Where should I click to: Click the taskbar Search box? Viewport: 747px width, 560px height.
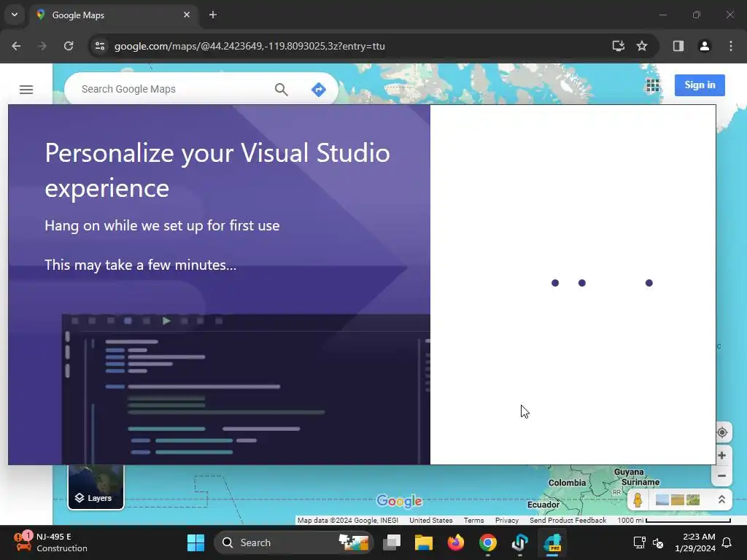pos(293,542)
